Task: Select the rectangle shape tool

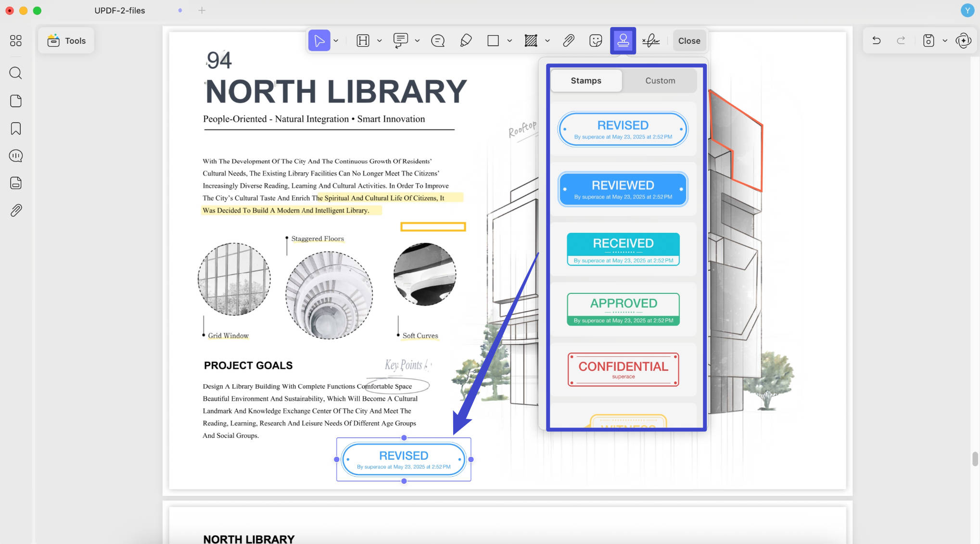Action: click(493, 41)
